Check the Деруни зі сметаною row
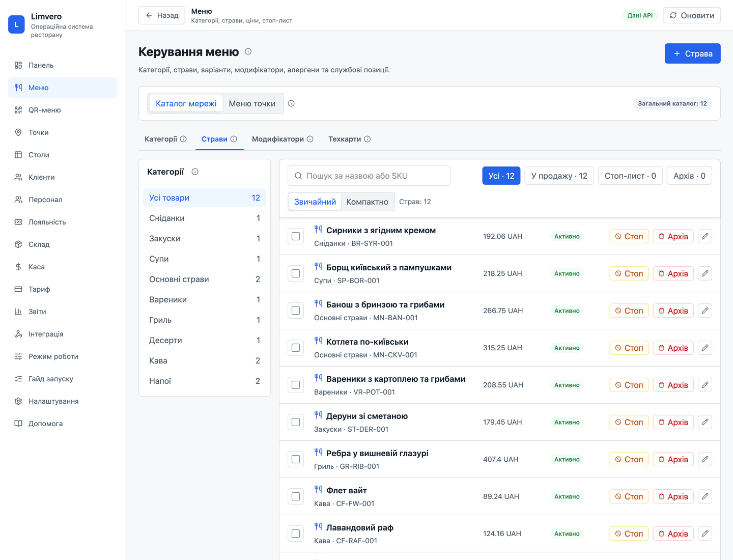This screenshot has width=733, height=560. [296, 422]
